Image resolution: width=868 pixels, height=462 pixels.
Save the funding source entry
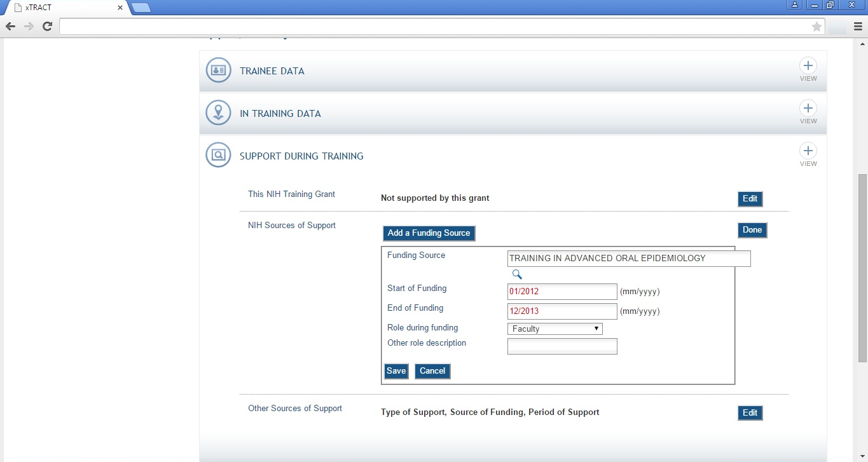pyautogui.click(x=396, y=371)
